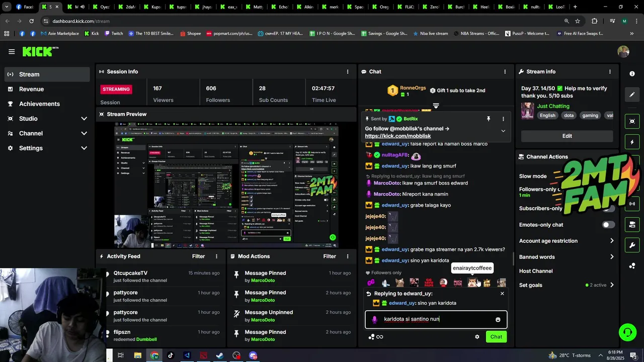This screenshot has width=644, height=362.
Task: Click MarcoDoto under first Message Pinned
Action: point(263,281)
